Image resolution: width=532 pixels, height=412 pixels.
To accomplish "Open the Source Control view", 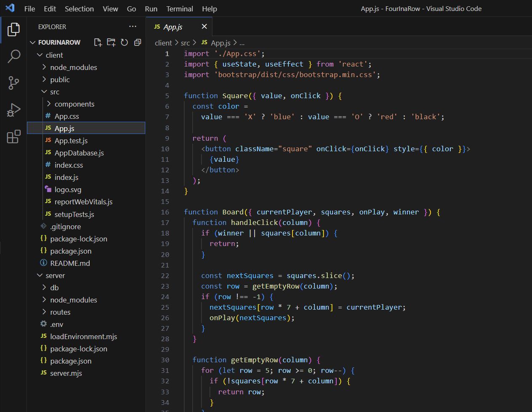I will pos(14,83).
